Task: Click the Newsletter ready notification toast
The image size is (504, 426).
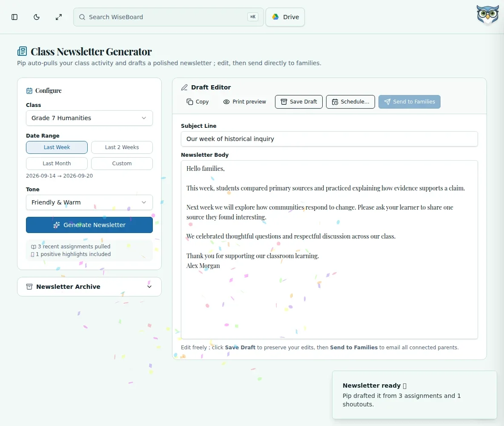Action: 414,395
